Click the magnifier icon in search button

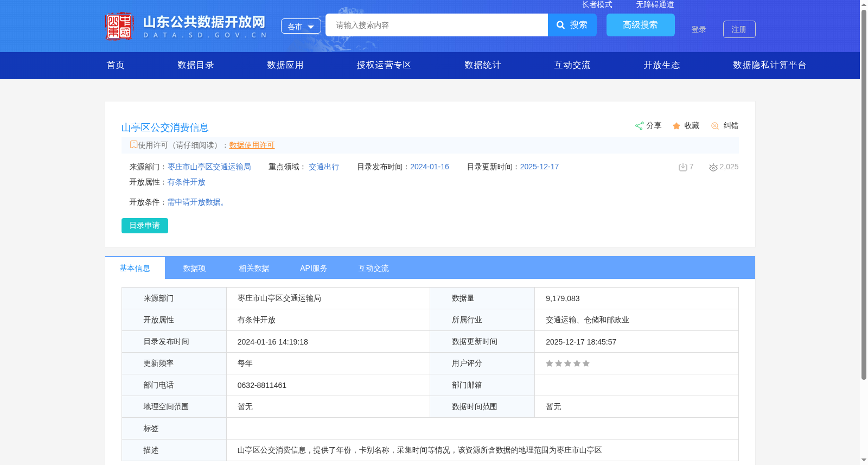coord(561,25)
